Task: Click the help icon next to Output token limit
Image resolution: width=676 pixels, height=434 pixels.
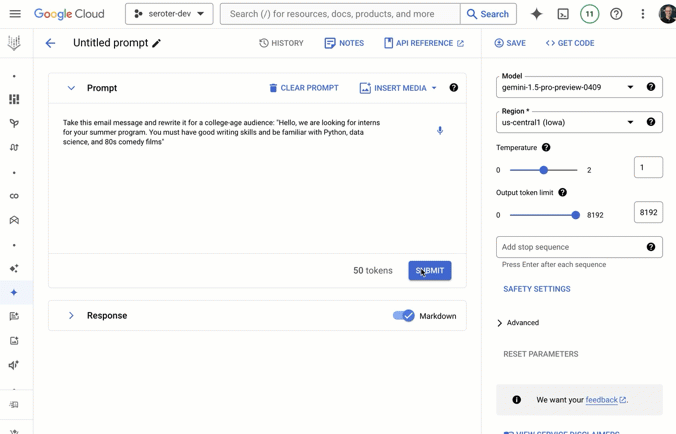Action: 562,192
